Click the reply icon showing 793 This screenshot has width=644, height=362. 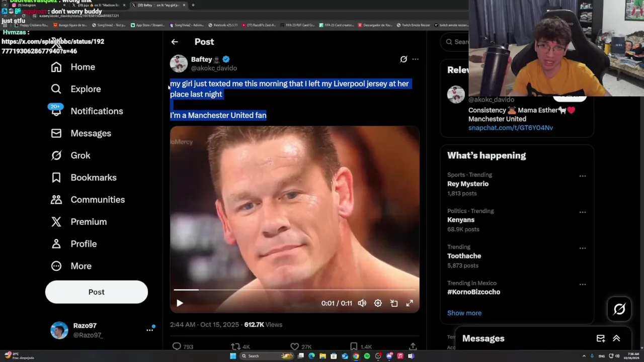coord(177,346)
